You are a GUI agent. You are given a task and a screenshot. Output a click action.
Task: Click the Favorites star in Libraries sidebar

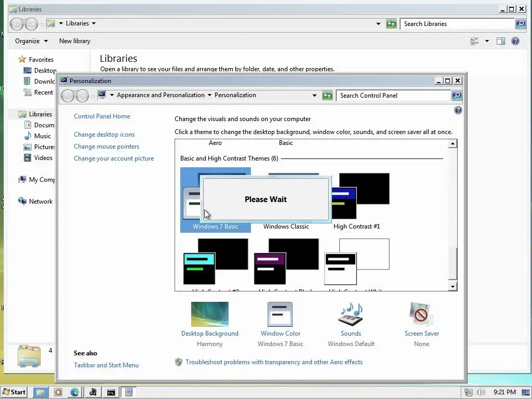22,59
